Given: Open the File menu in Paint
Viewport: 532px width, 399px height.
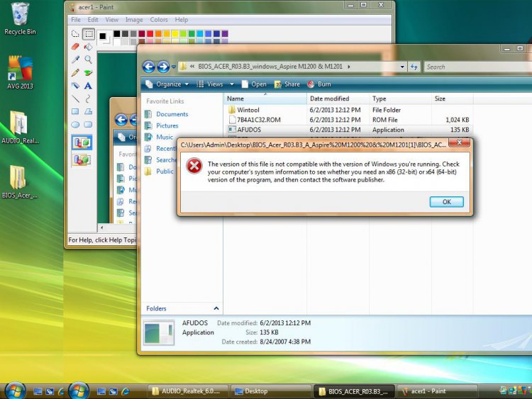Looking at the screenshot, I should click(76, 20).
